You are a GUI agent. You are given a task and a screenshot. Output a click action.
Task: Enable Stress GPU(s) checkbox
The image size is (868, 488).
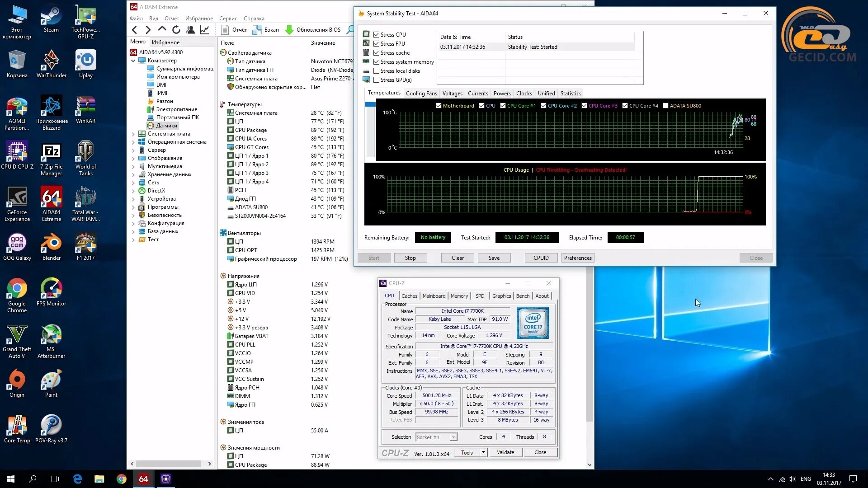pyautogui.click(x=376, y=80)
